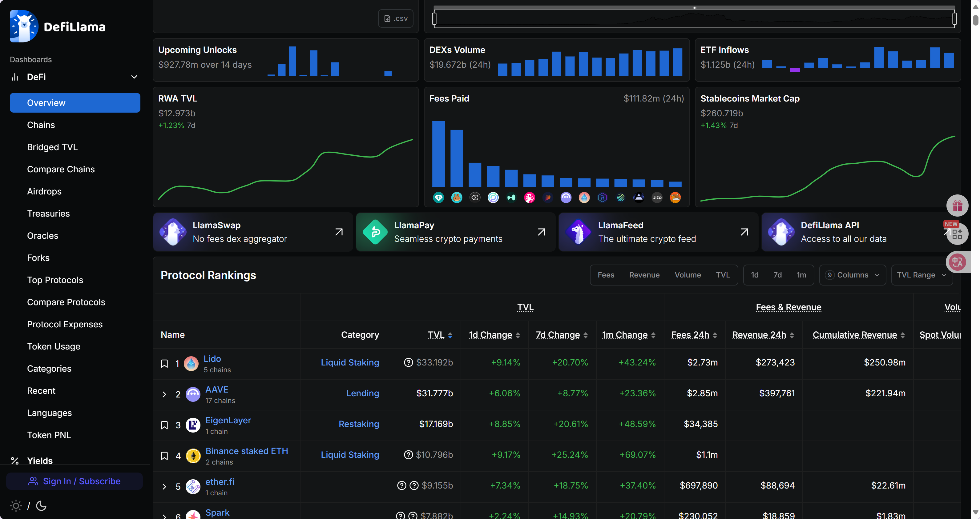The image size is (980, 519).
Task: Open the Overview sidebar item
Action: [x=75, y=103]
